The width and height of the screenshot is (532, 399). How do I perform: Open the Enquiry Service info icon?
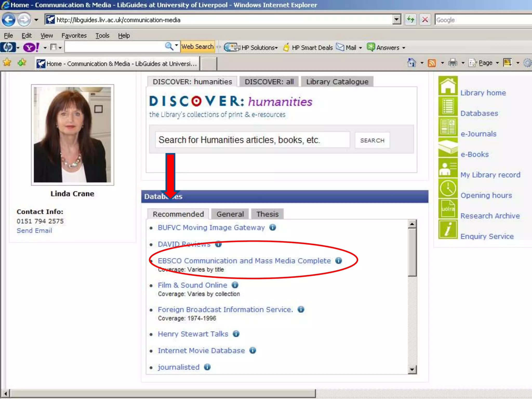click(448, 229)
